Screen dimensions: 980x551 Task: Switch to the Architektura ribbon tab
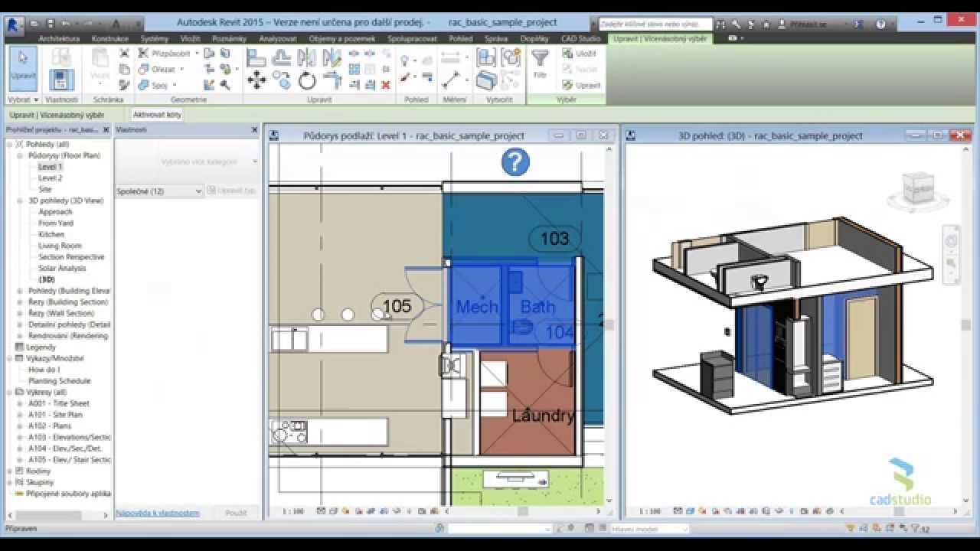tap(59, 38)
